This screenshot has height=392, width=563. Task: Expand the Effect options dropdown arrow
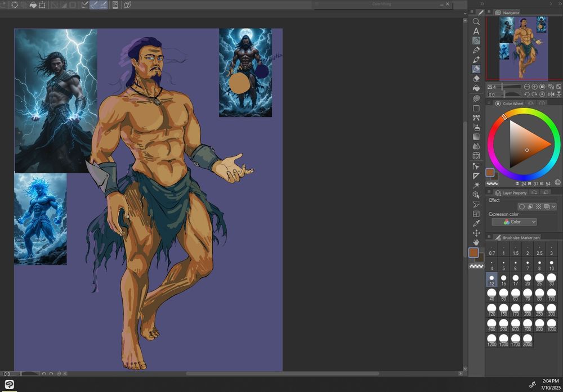pyautogui.click(x=554, y=206)
